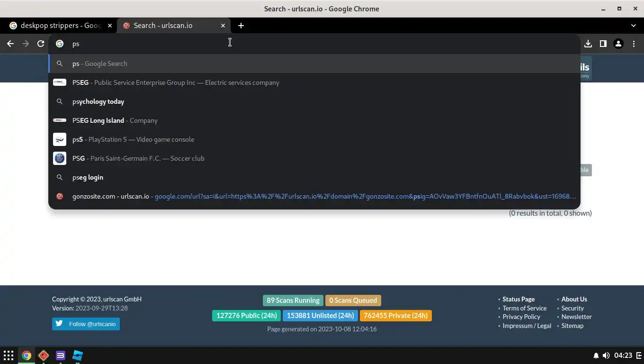Open the Security footer link
The image size is (644, 364).
click(x=572, y=308)
